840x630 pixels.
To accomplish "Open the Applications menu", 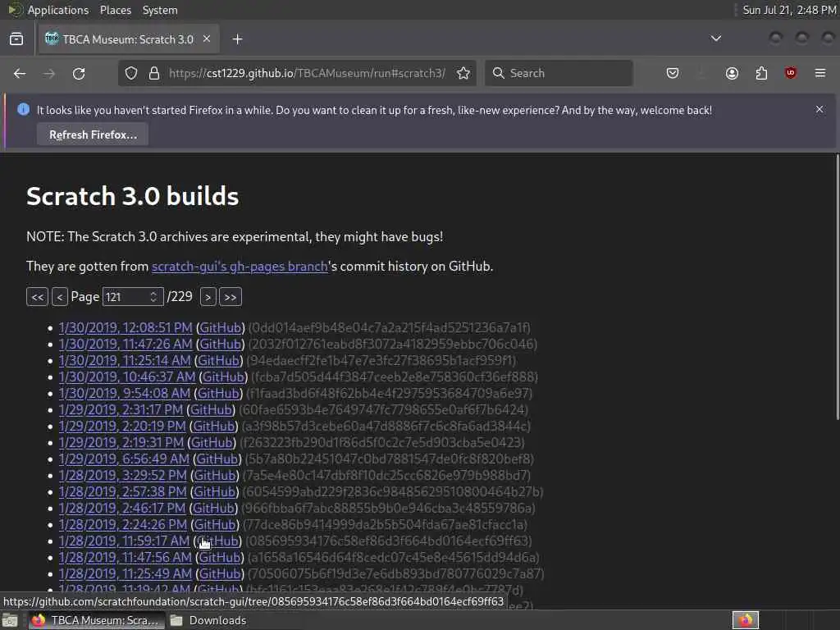I will click(x=58, y=10).
